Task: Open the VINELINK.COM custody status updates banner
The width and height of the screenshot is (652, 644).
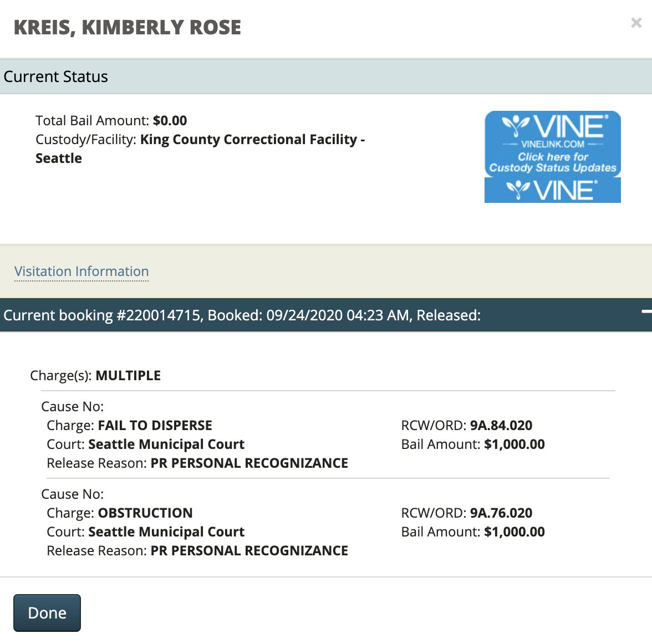Action: 553,144
